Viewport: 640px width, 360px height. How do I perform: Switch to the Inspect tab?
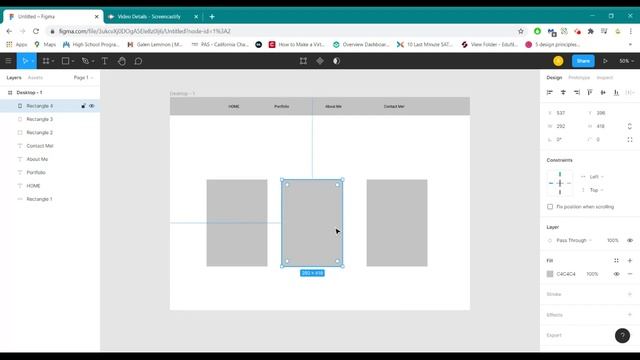604,78
